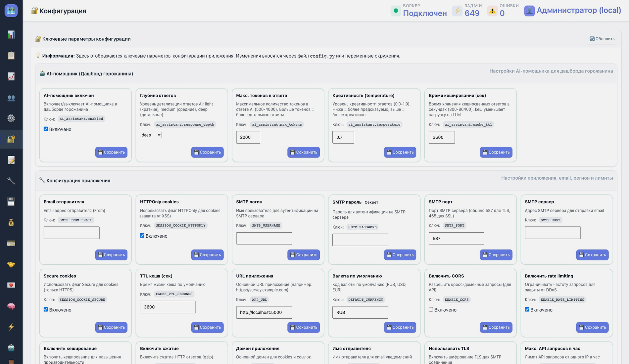Focus the Креативность temperature value field
This screenshot has height=364, width=629.
[343, 137]
